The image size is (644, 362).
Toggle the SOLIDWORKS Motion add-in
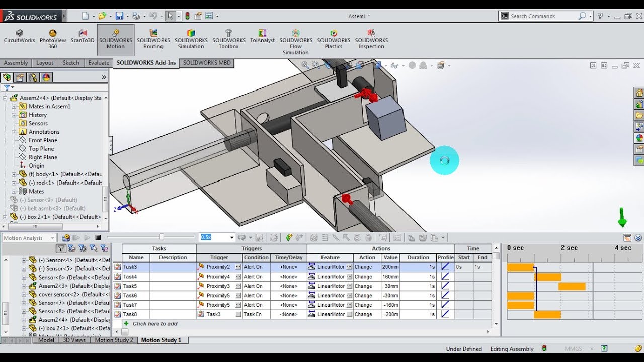tap(115, 39)
